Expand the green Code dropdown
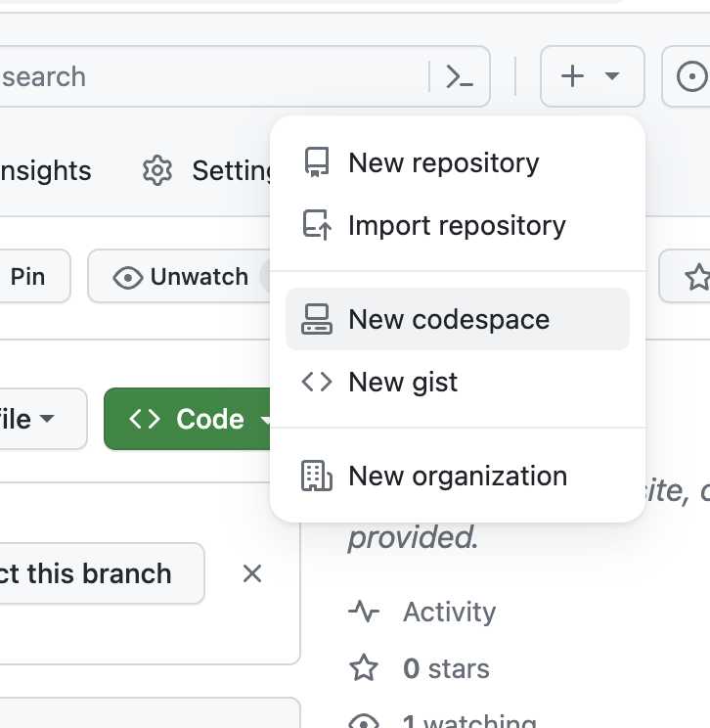 pos(191,419)
